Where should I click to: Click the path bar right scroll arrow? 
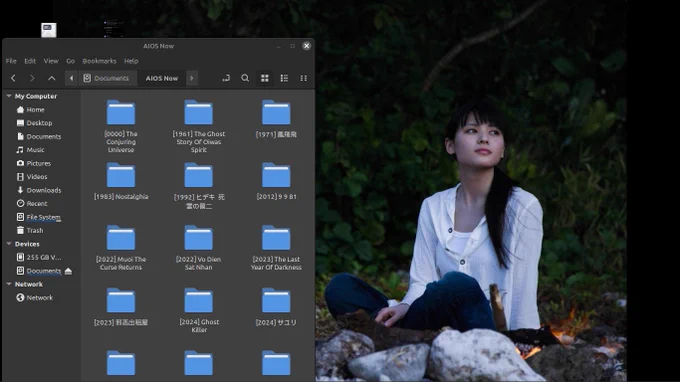tap(192, 78)
